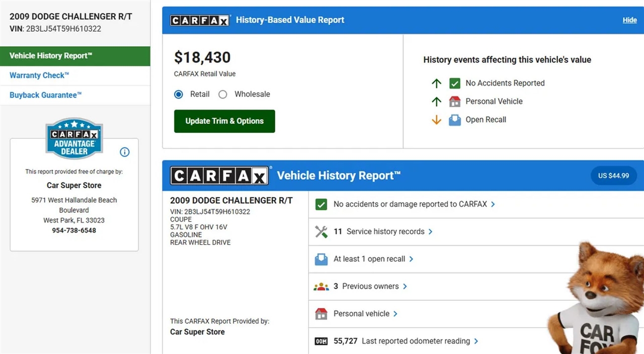The image size is (644, 354).
Task: Click the Car Fox mascot
Action: click(599, 302)
